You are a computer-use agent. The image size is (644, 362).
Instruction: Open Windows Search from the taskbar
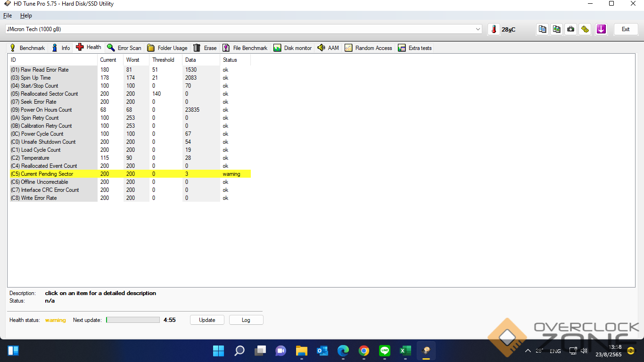point(239,351)
